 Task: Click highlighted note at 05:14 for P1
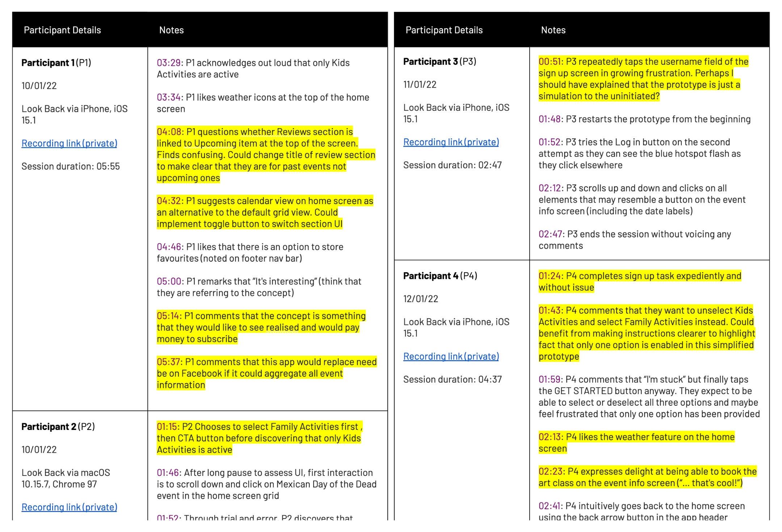coord(267,325)
